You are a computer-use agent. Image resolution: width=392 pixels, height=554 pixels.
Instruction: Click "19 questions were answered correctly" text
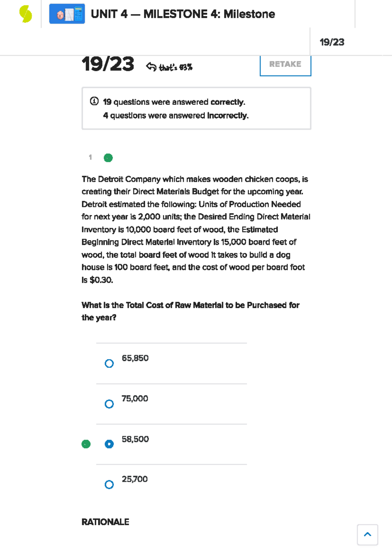coord(174,102)
